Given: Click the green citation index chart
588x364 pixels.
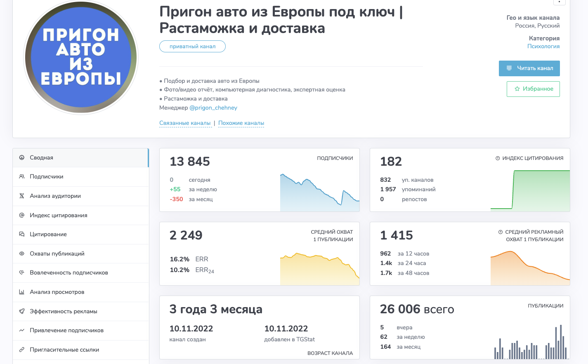Looking at the screenshot, I should [530, 190].
